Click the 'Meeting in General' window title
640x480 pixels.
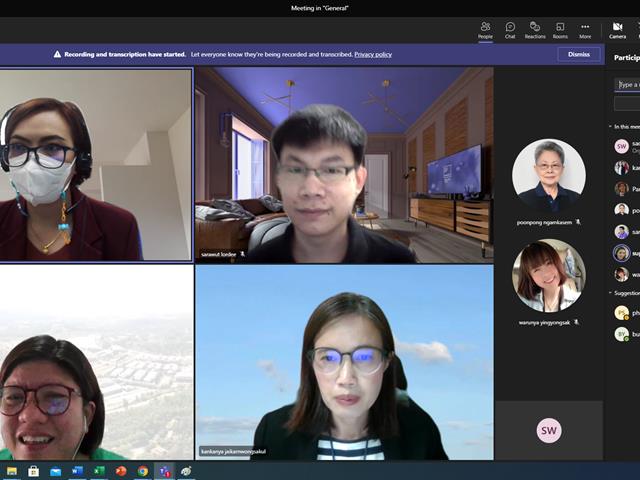[x=320, y=8]
